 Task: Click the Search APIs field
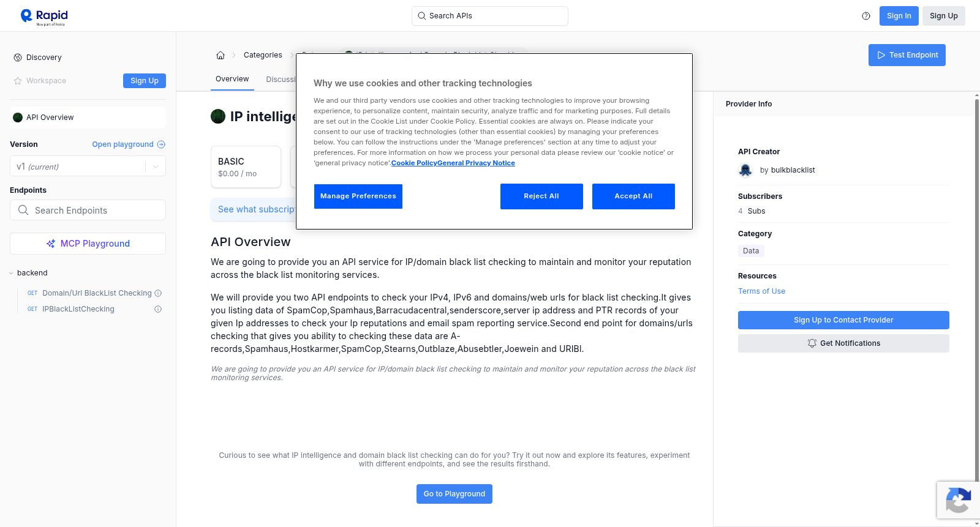tap(490, 16)
